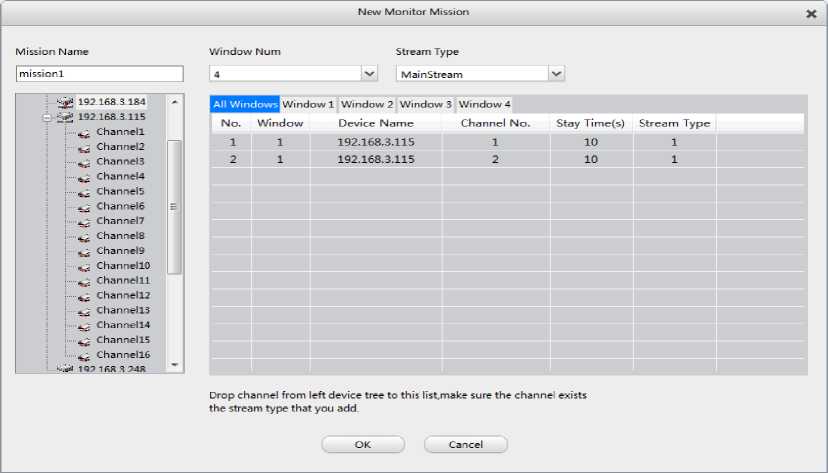Screen dimensions: 828x473
Task: Click the camera icon beside Channel12
Action: (x=85, y=296)
